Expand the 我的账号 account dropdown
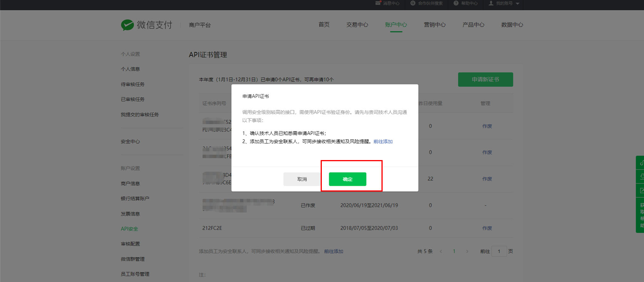Viewport: 644px width, 282px height. [517, 3]
